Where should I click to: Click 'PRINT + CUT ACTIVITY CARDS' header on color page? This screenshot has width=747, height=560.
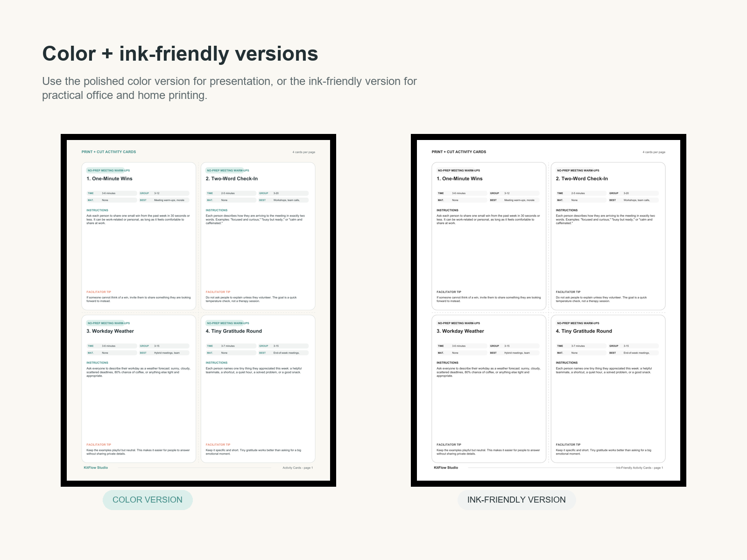tap(109, 152)
